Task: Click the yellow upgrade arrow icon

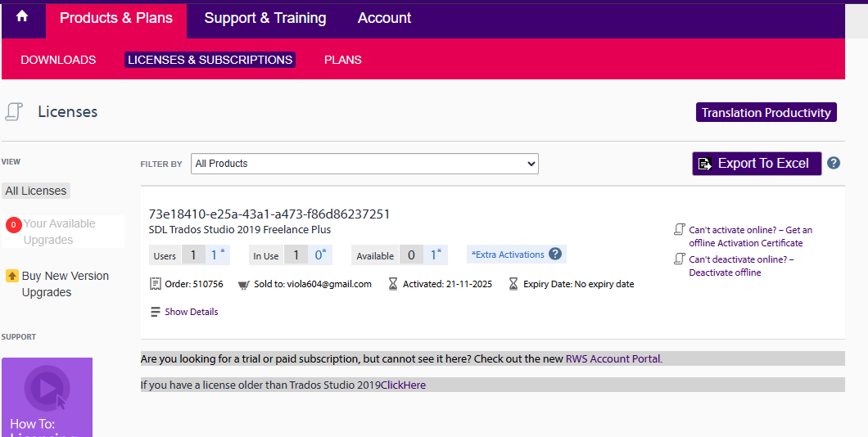Action: tap(12, 276)
